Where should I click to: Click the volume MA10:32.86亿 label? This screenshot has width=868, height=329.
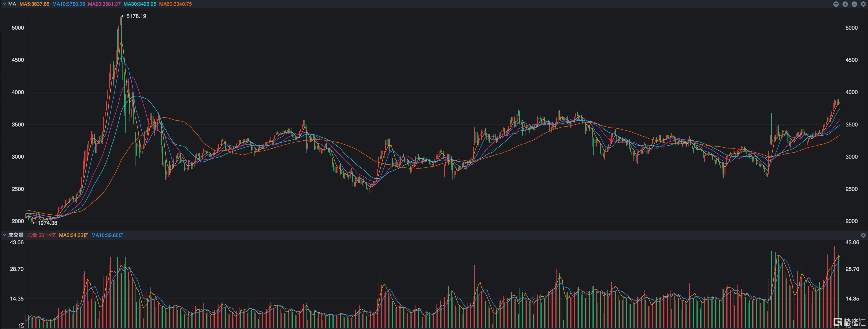[x=107, y=235]
